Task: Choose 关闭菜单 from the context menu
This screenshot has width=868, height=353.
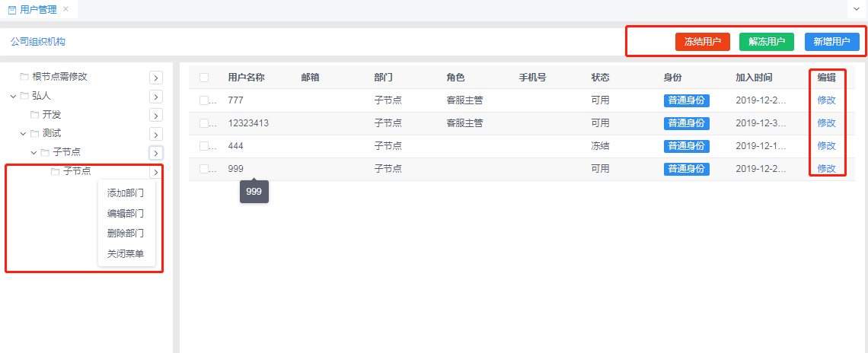Action: 126,254
